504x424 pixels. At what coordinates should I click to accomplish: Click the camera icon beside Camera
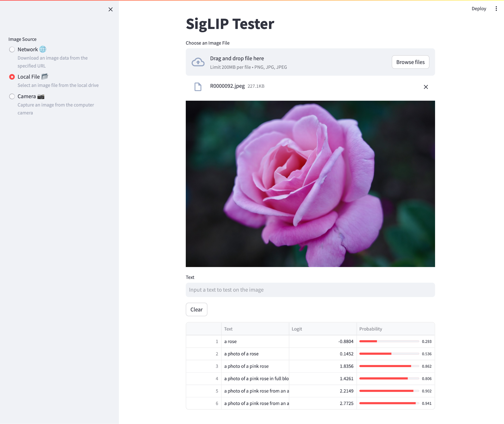41,96
